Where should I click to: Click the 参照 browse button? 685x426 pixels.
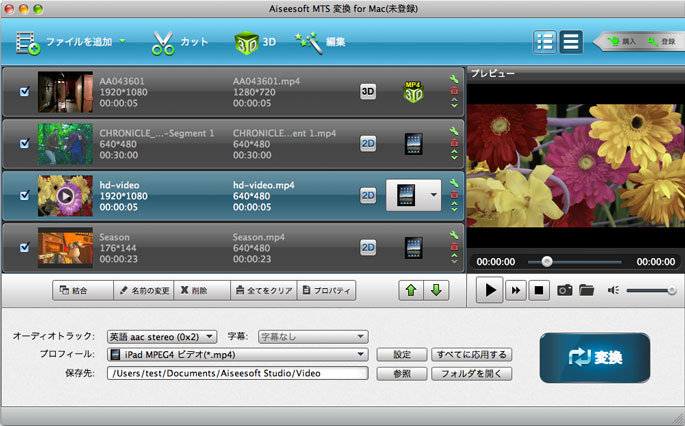pos(401,374)
